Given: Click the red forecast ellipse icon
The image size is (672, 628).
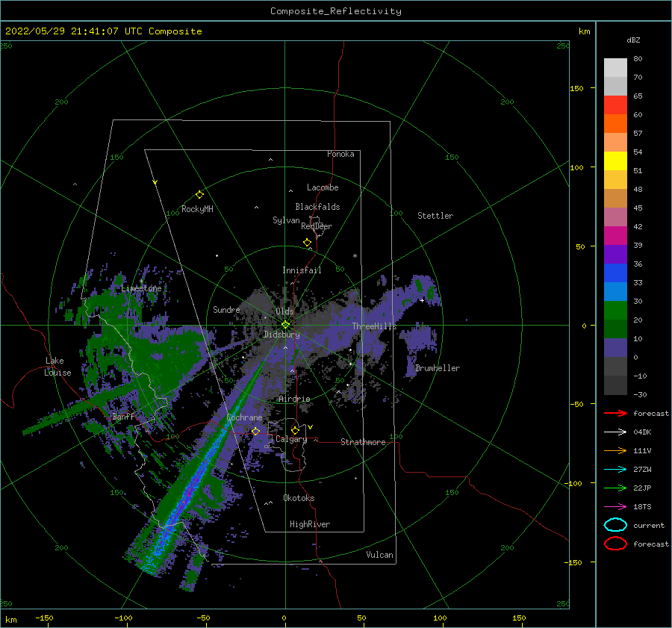Looking at the screenshot, I should tap(615, 544).
